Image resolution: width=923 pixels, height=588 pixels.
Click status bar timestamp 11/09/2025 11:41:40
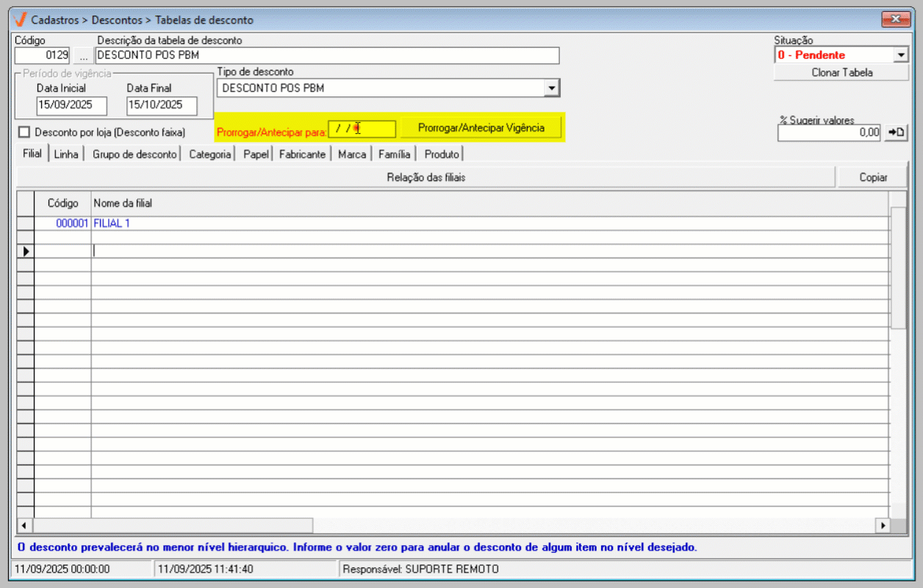coord(247,569)
